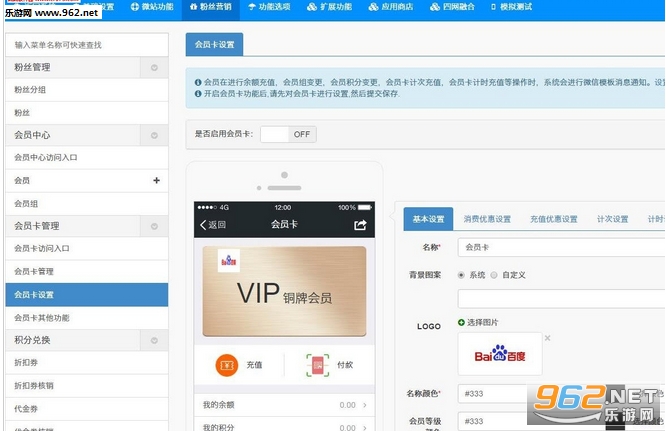Click the 付款 payment scan icon

click(317, 365)
